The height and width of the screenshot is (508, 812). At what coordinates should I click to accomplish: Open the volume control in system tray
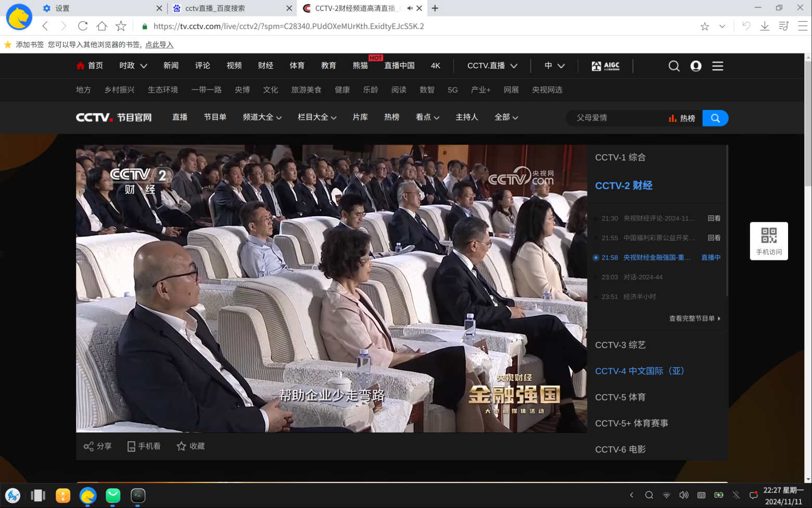(684, 495)
